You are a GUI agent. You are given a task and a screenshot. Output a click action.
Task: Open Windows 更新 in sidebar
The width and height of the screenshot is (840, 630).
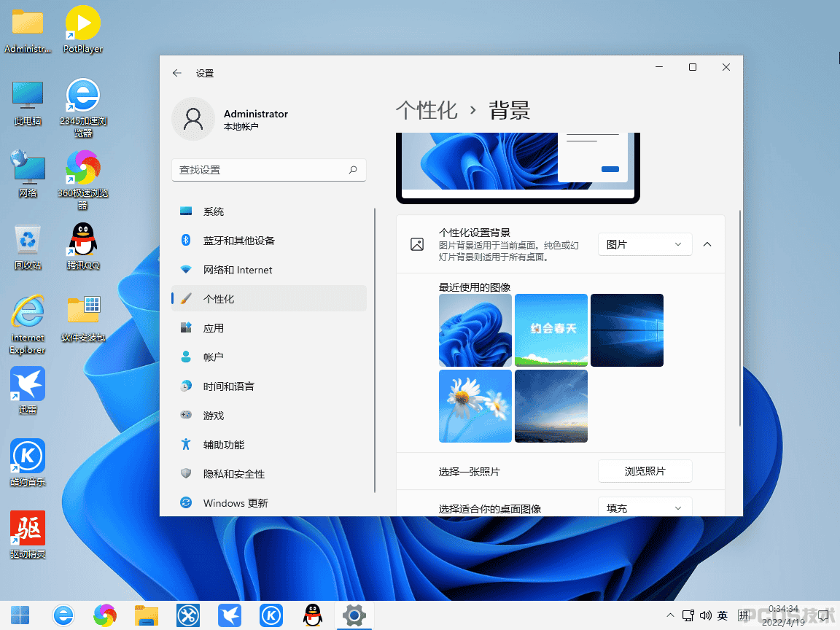pos(269,503)
